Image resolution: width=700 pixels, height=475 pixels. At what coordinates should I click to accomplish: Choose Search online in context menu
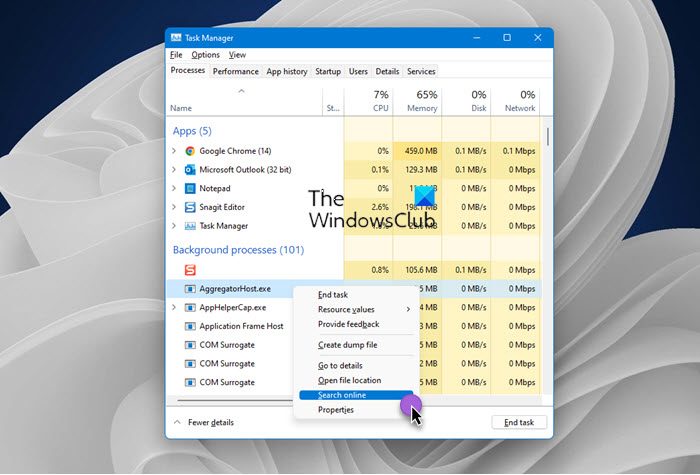(x=356, y=395)
